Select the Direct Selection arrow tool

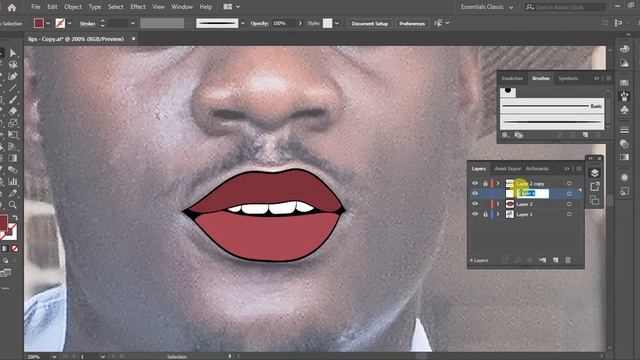point(13,53)
